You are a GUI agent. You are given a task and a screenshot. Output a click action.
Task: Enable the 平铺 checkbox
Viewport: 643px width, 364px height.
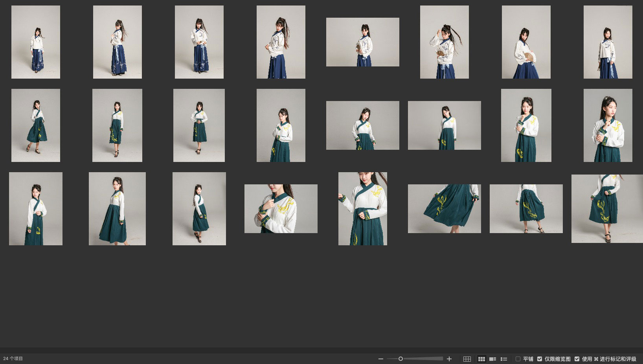tap(518, 359)
